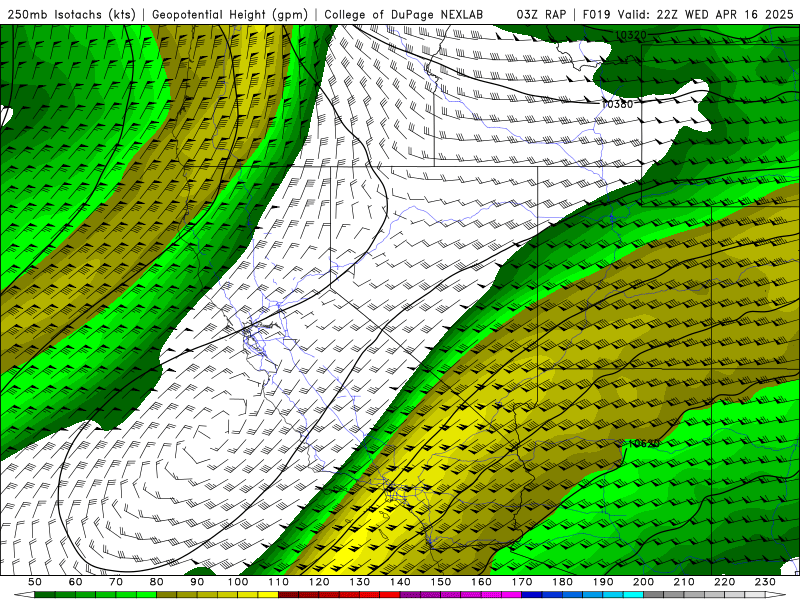Click the 50 value on the color scale
Viewport: 800px width, 600px height.
point(35,582)
